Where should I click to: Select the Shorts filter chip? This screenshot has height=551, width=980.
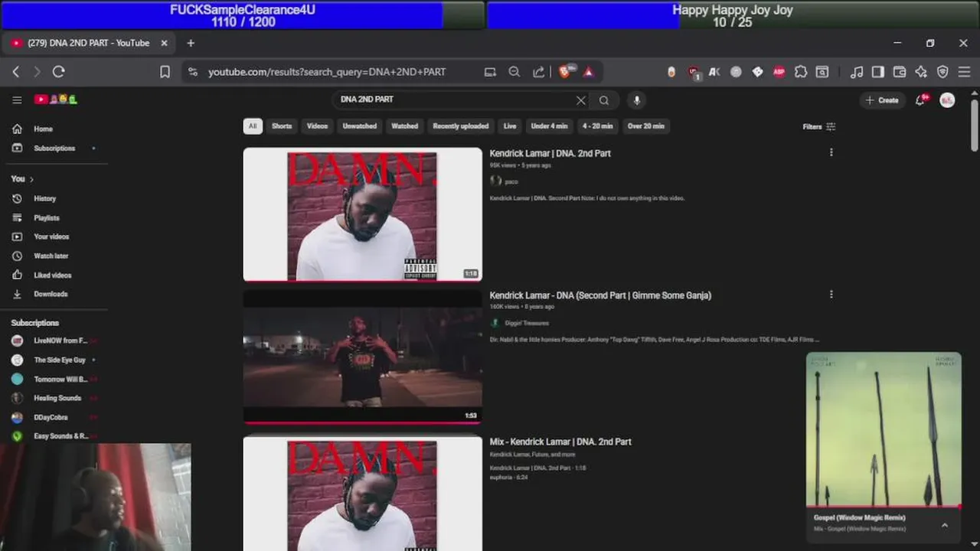click(x=282, y=126)
